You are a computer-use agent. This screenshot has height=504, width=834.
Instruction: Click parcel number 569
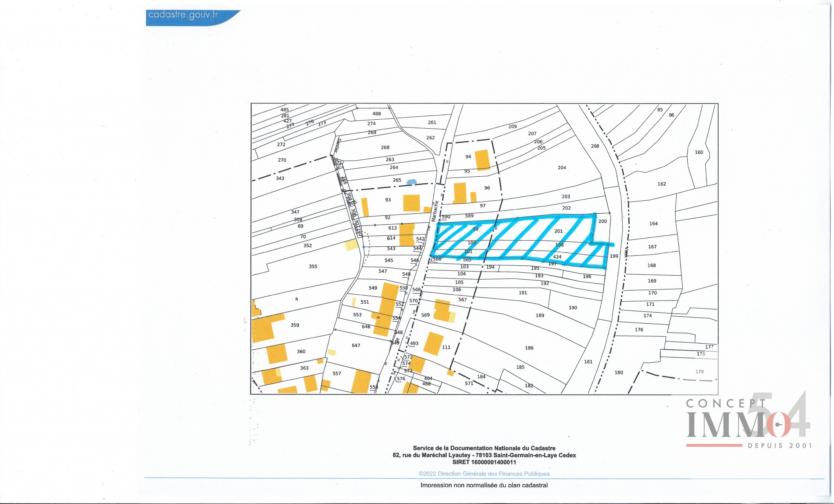point(426,315)
